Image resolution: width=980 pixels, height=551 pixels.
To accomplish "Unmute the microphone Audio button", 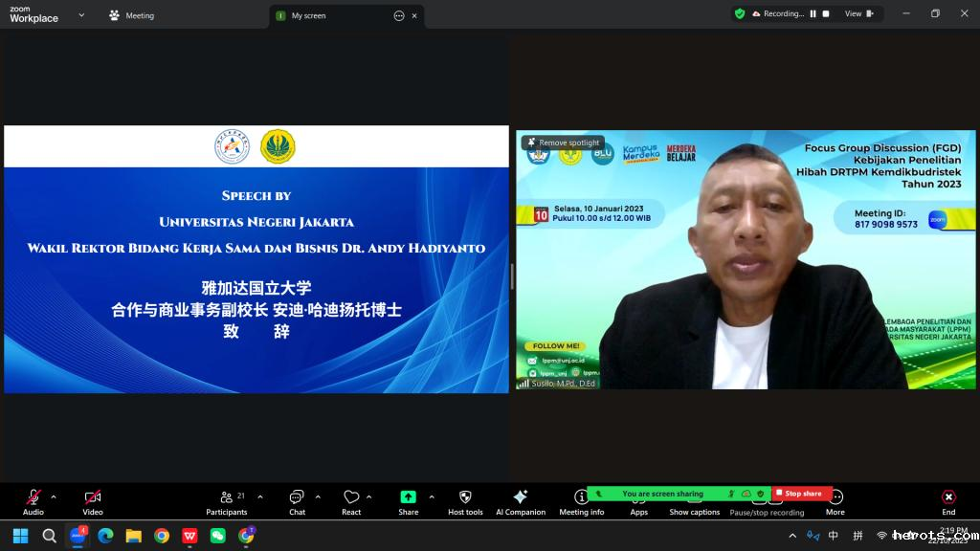I will tap(33, 498).
